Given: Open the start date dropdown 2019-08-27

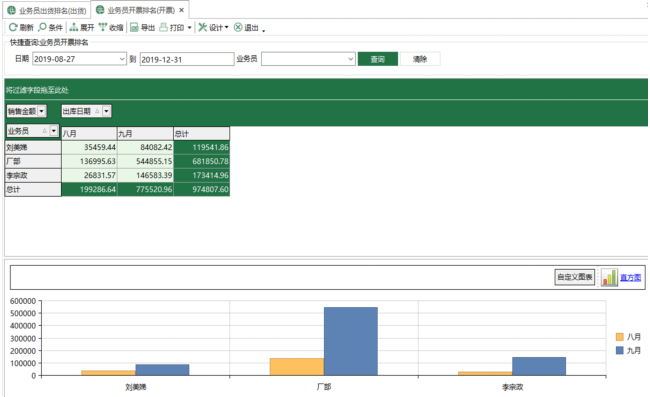Looking at the screenshot, I should pos(122,59).
